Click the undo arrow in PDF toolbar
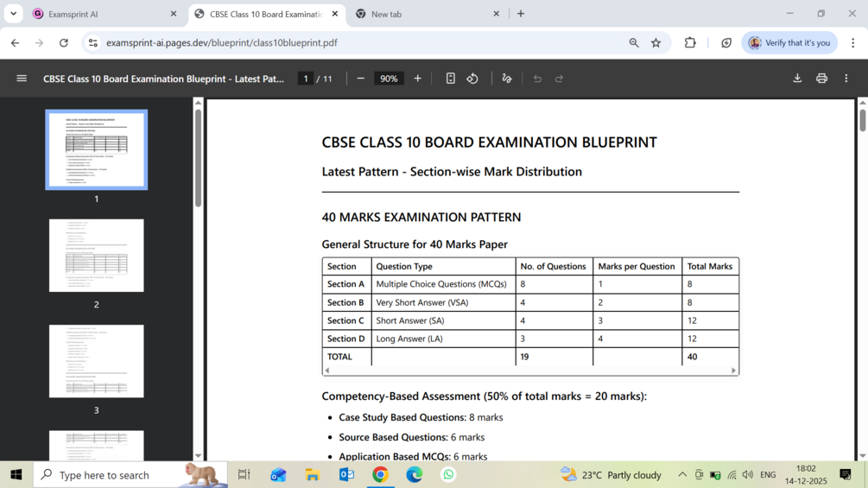 (x=537, y=79)
